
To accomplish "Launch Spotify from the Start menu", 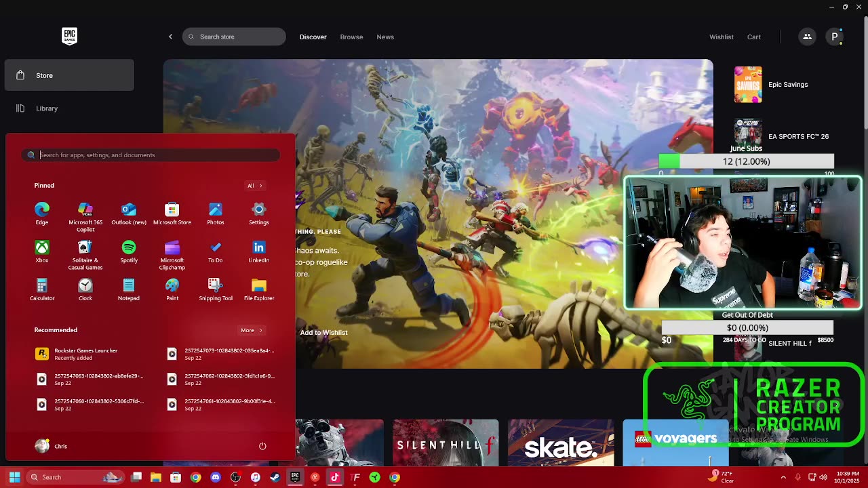I will coord(129,251).
